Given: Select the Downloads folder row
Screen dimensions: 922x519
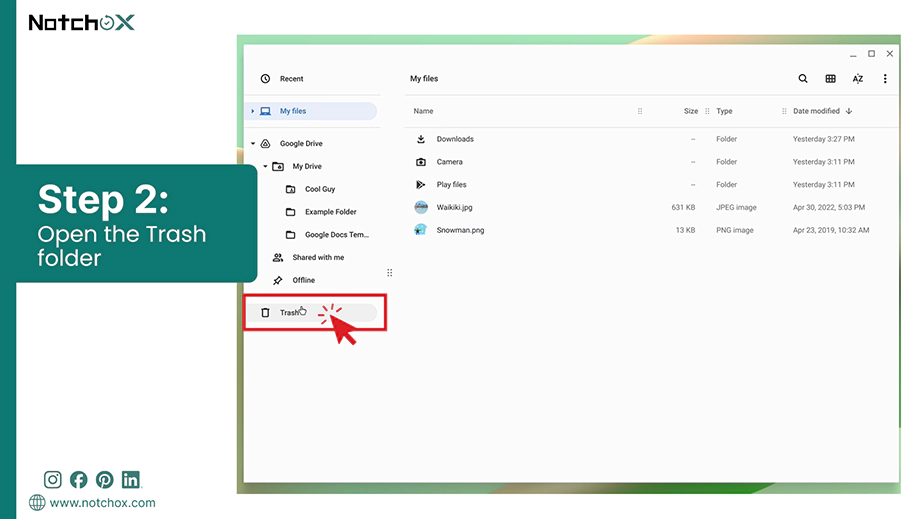Looking at the screenshot, I should coord(651,139).
